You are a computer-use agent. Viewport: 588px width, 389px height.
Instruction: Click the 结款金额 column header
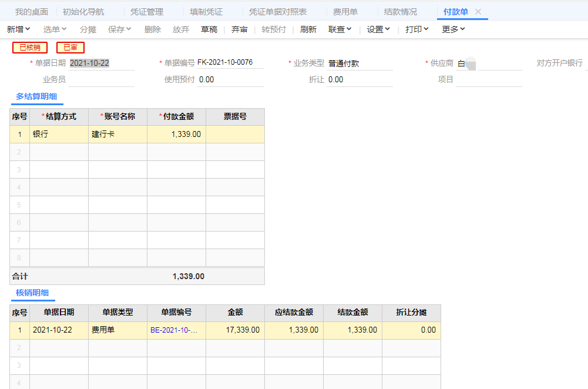tap(353, 313)
